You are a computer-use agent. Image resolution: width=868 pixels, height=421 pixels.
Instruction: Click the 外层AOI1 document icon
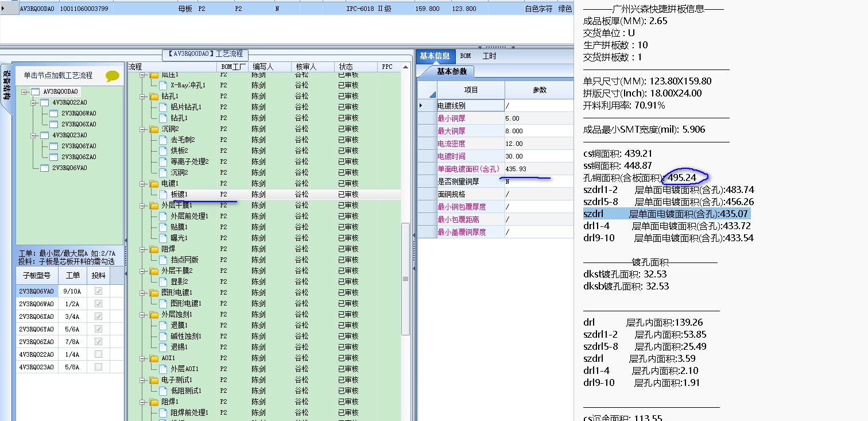(164, 369)
